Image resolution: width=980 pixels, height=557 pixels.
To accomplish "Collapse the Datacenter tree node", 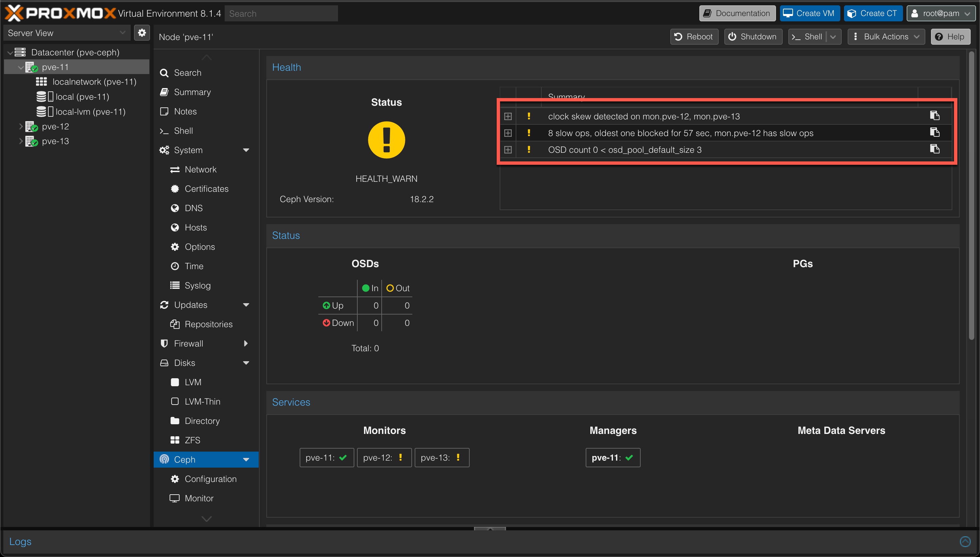I will click(x=10, y=53).
